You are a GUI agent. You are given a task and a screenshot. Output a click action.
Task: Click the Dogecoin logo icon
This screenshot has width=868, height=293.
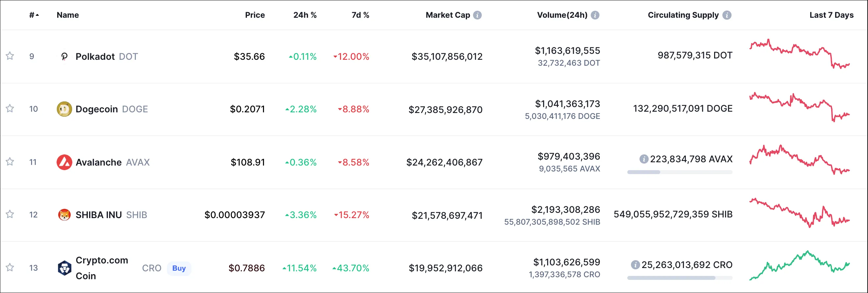[x=64, y=109]
